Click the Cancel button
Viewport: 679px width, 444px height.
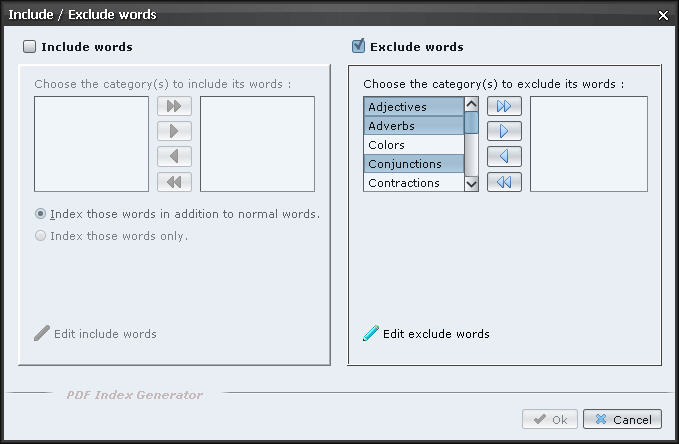[x=622, y=419]
